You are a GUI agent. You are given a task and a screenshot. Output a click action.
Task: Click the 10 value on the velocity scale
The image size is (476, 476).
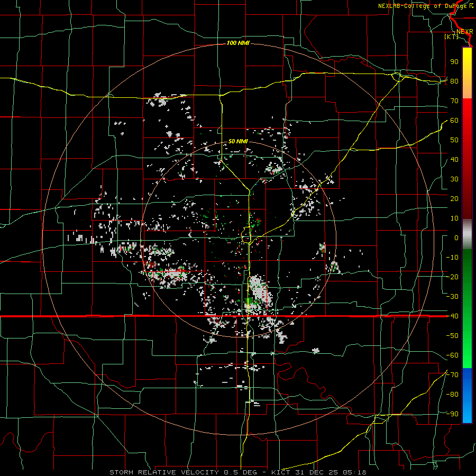[454, 218]
